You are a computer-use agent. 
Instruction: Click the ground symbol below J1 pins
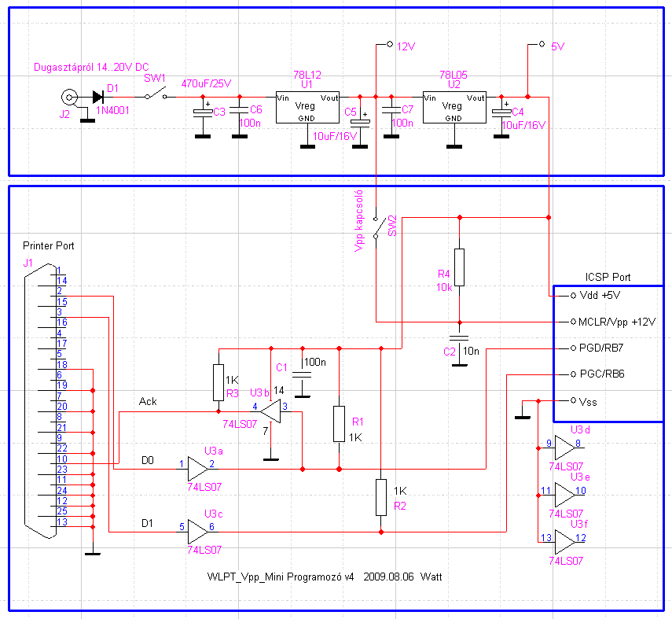93,555
